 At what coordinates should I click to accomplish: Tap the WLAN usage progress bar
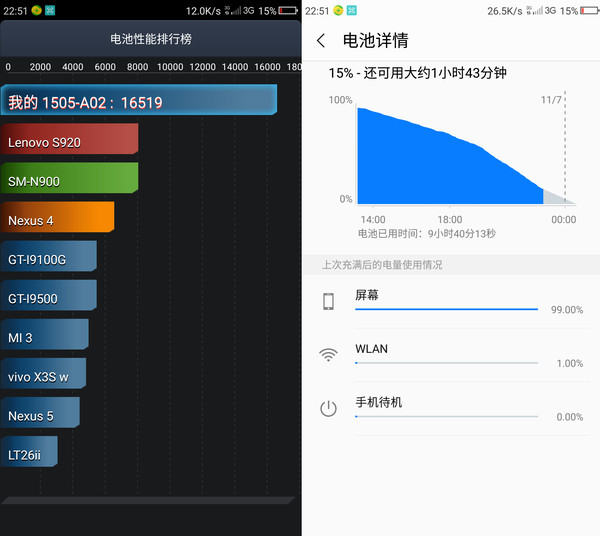coord(447,363)
